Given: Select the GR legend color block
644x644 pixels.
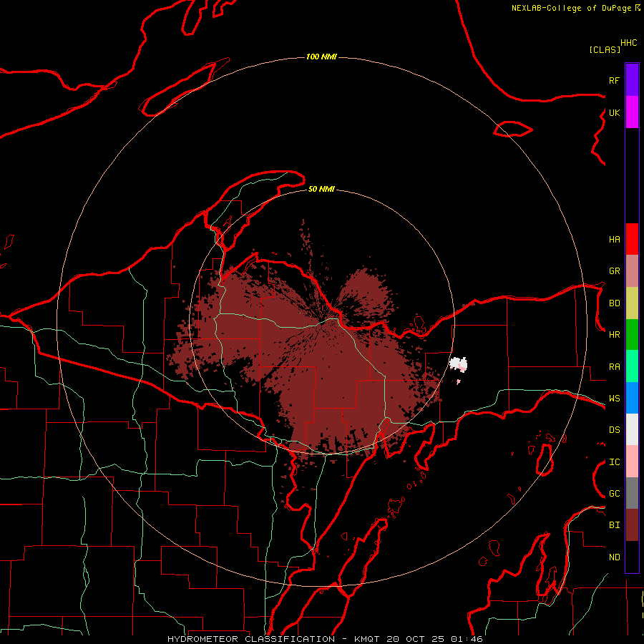Looking at the screenshot, I should 632,271.
